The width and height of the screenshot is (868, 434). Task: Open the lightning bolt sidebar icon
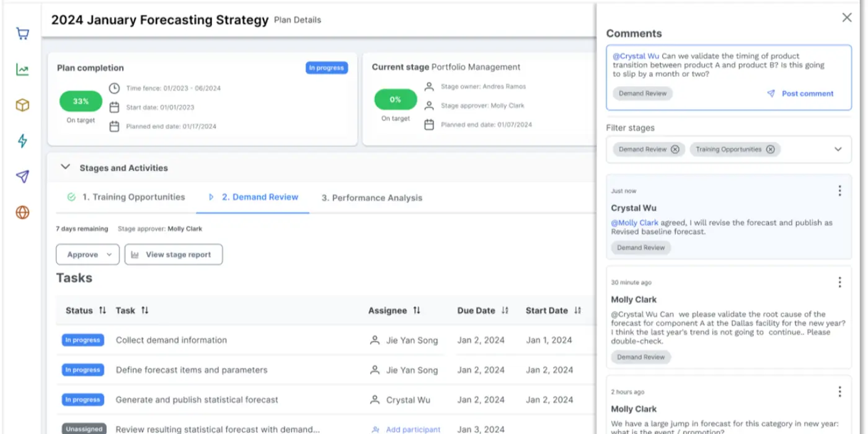click(x=22, y=141)
